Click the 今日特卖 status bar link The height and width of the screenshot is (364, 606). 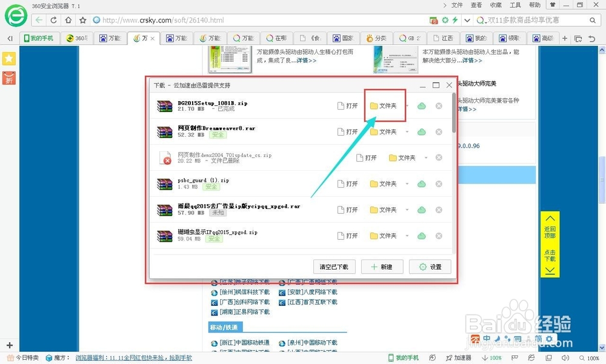[23, 358]
